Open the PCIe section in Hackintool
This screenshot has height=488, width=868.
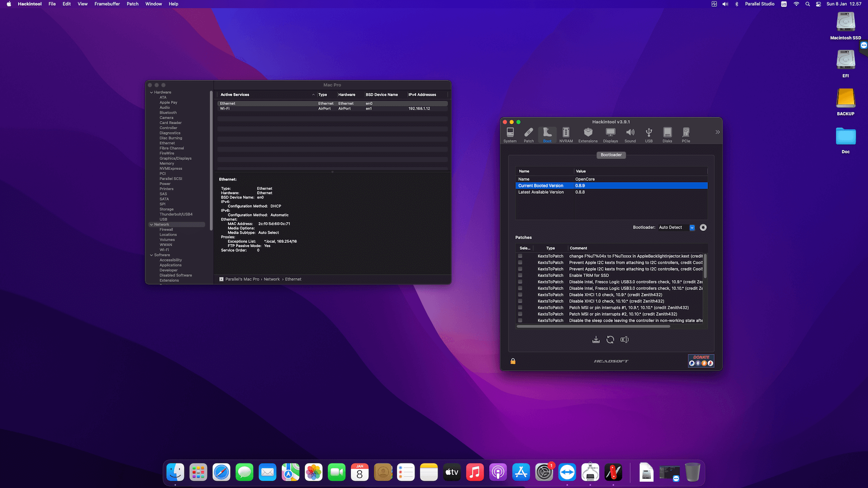[686, 135]
